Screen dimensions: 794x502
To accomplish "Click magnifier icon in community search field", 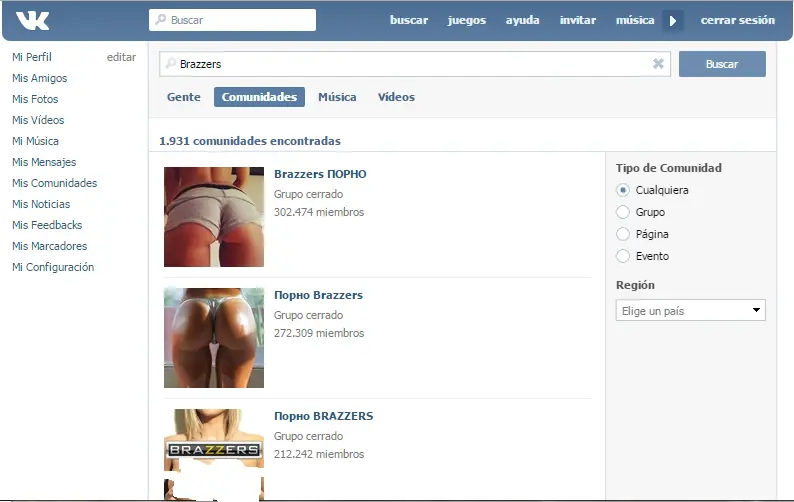I will click(x=171, y=63).
